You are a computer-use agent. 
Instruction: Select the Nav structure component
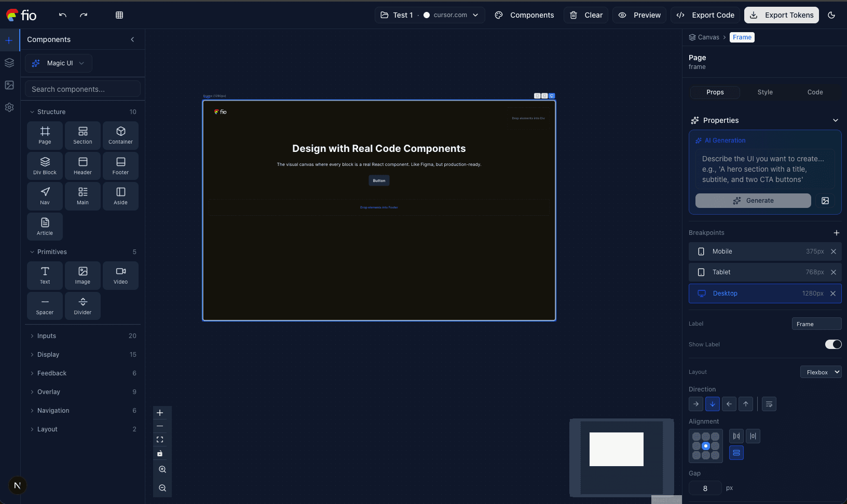45,196
